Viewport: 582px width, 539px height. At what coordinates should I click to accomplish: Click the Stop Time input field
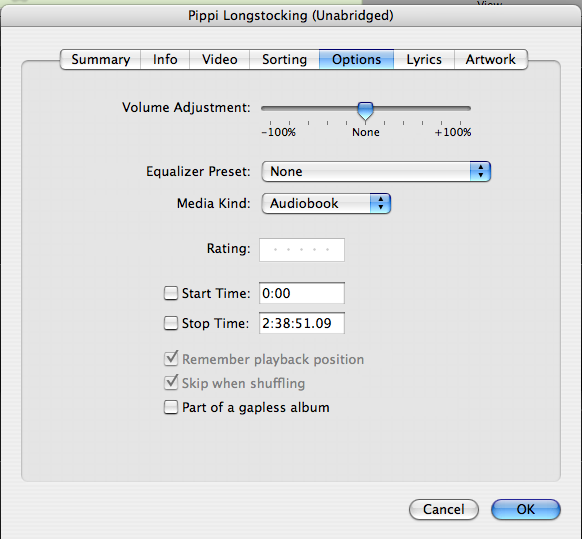pyautogui.click(x=302, y=323)
